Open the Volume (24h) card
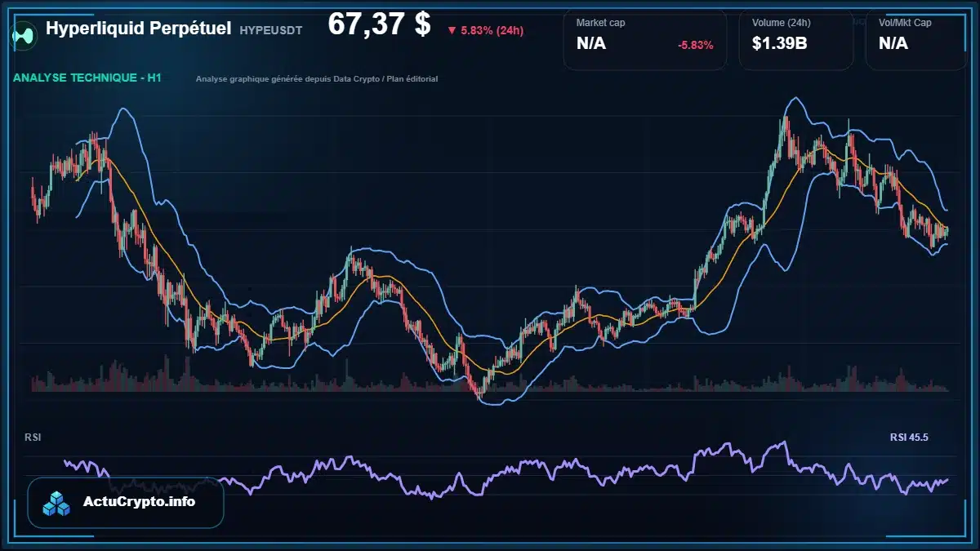Screen dimensions: 980x551 tap(796, 40)
